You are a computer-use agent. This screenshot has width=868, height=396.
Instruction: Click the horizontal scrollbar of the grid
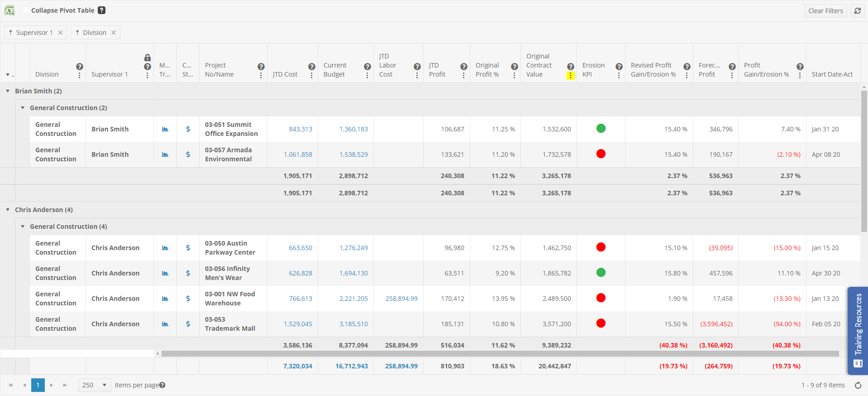498,353
